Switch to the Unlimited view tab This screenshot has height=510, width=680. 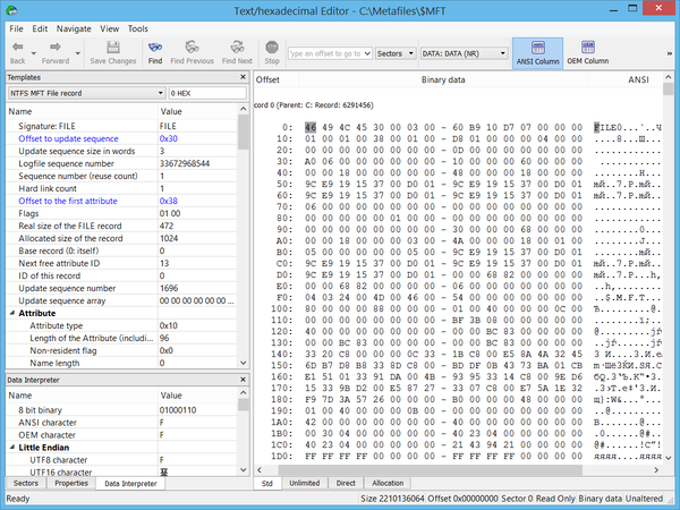[304, 483]
